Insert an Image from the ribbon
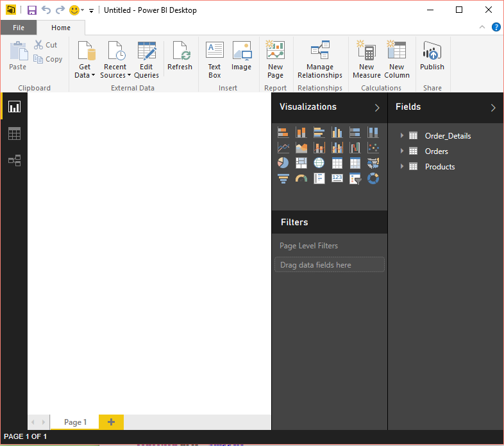The height and width of the screenshot is (446, 504). point(241,55)
